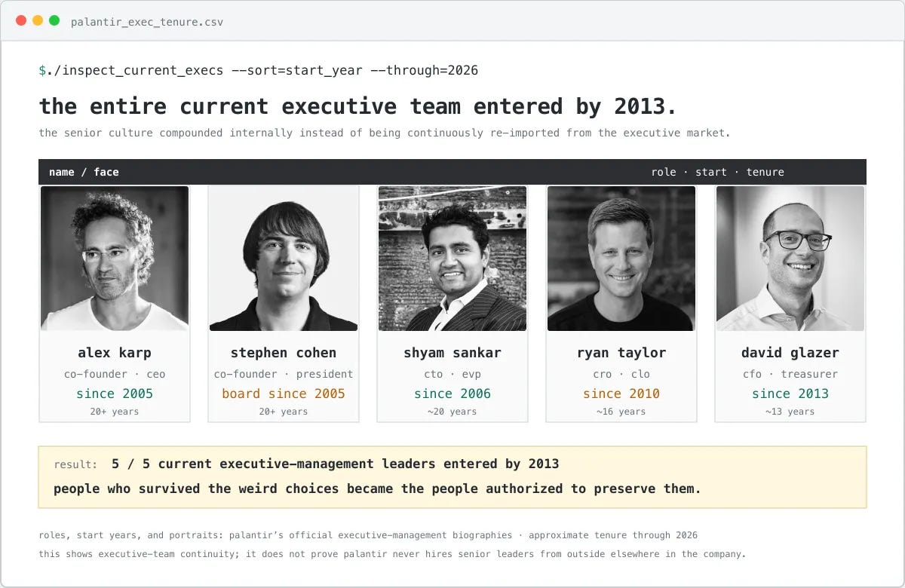Click 'since 2013' under David Glazer
Viewport: 905px width, 588px height.
click(x=790, y=394)
